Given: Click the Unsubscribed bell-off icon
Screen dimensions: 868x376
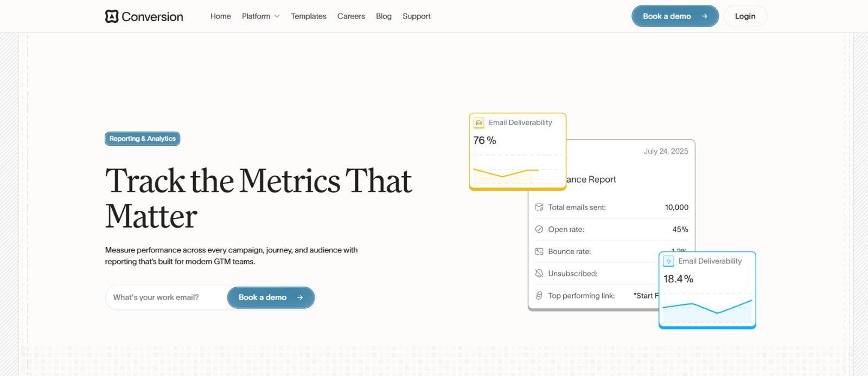Looking at the screenshot, I should pyautogui.click(x=539, y=274).
